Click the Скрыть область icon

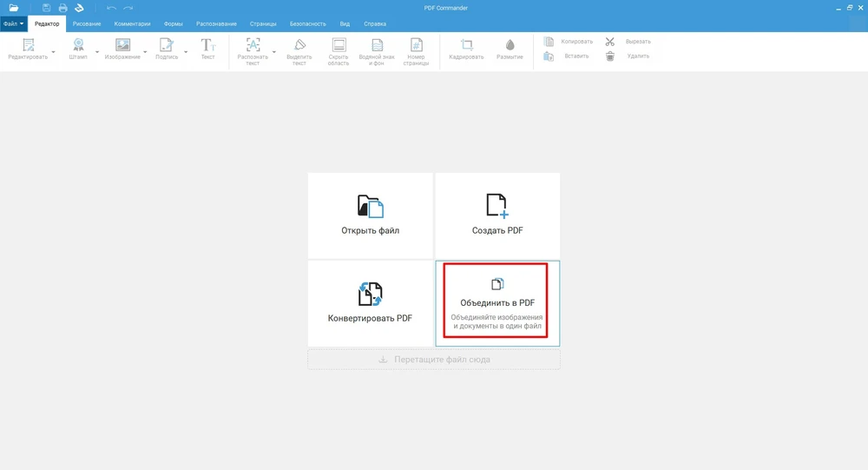(339, 45)
